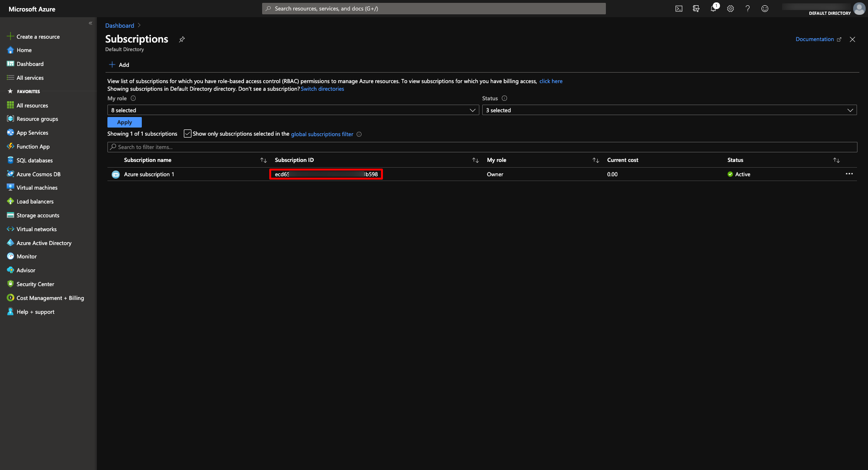Open the portal settings gear
The width and height of the screenshot is (868, 470).
click(x=730, y=8)
